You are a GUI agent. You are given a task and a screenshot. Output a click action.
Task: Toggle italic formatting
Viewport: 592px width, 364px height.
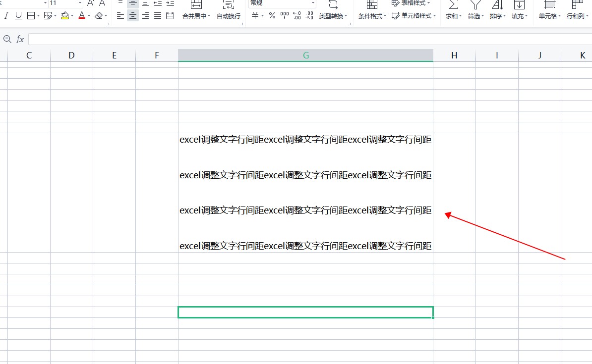pos(6,16)
